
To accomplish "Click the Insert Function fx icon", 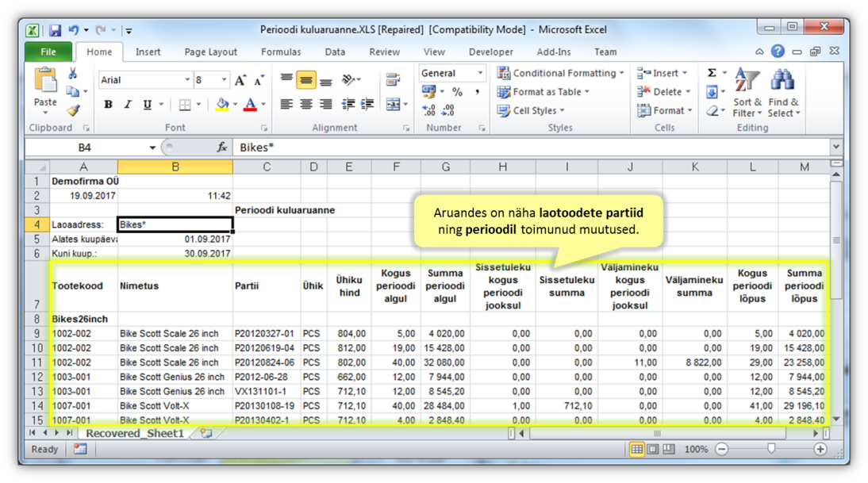I will [222, 148].
